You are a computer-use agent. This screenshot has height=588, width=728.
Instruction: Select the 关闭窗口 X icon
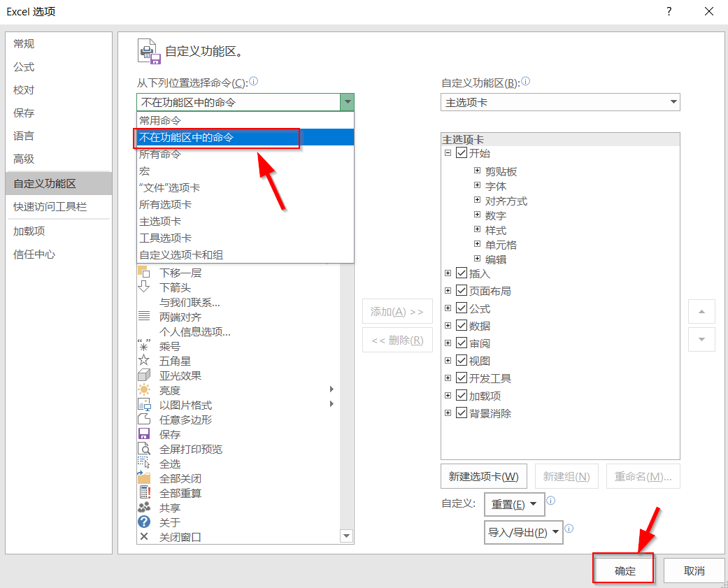tap(144, 537)
